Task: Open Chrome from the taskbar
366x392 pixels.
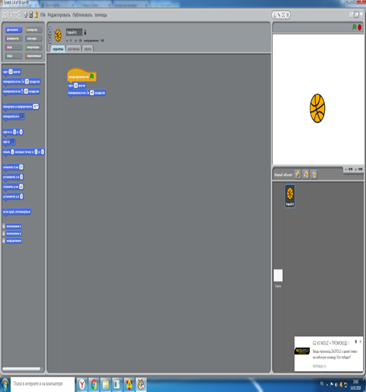Action: click(x=94, y=385)
